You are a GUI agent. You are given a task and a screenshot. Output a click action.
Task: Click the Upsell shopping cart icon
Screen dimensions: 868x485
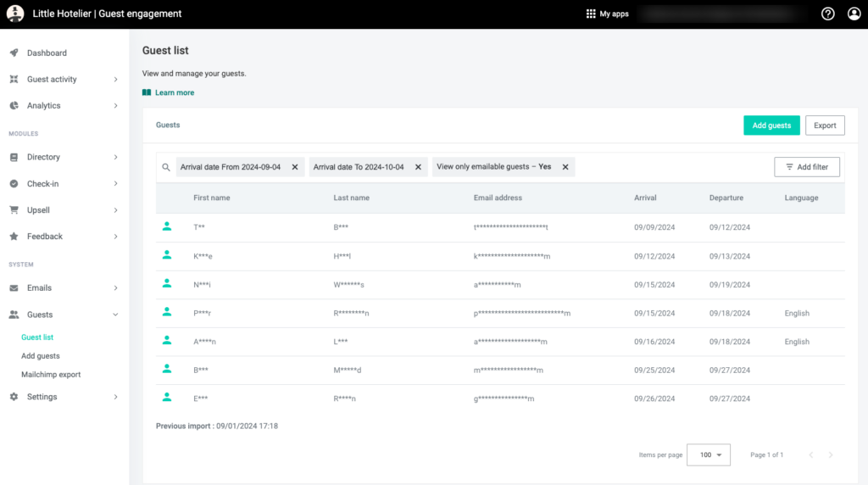click(x=14, y=209)
